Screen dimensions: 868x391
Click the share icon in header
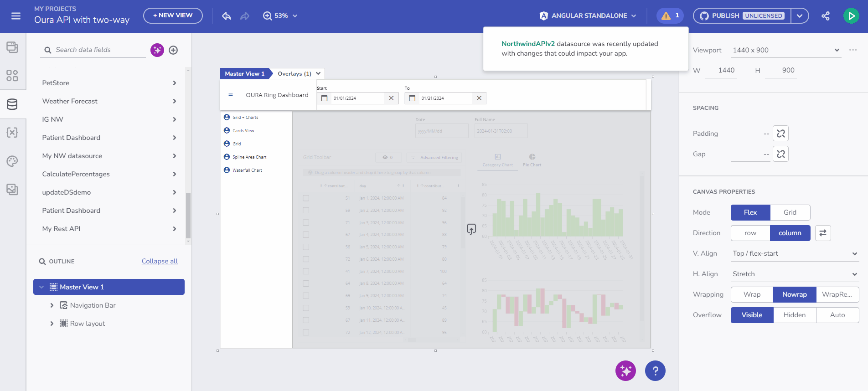coord(826,16)
